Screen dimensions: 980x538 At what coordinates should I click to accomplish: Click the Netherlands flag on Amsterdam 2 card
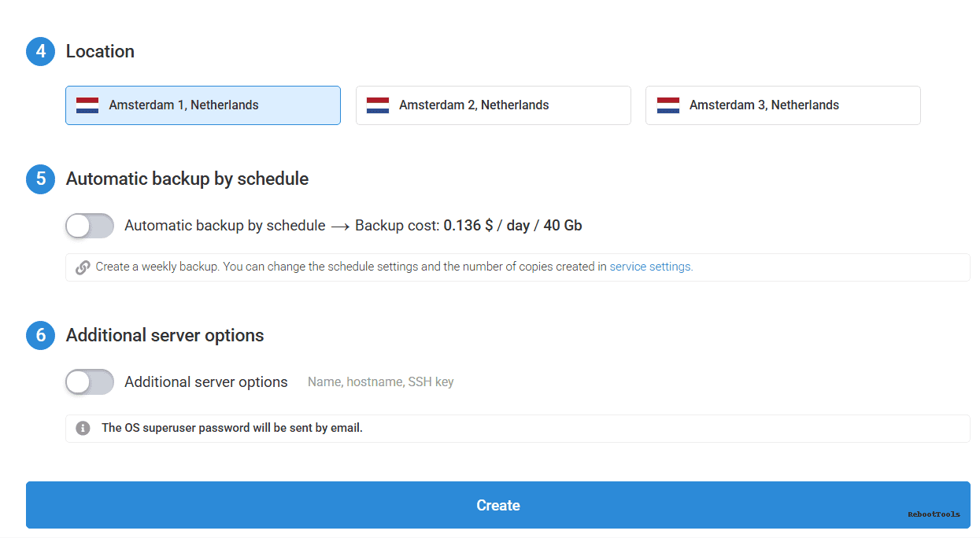[x=378, y=105]
